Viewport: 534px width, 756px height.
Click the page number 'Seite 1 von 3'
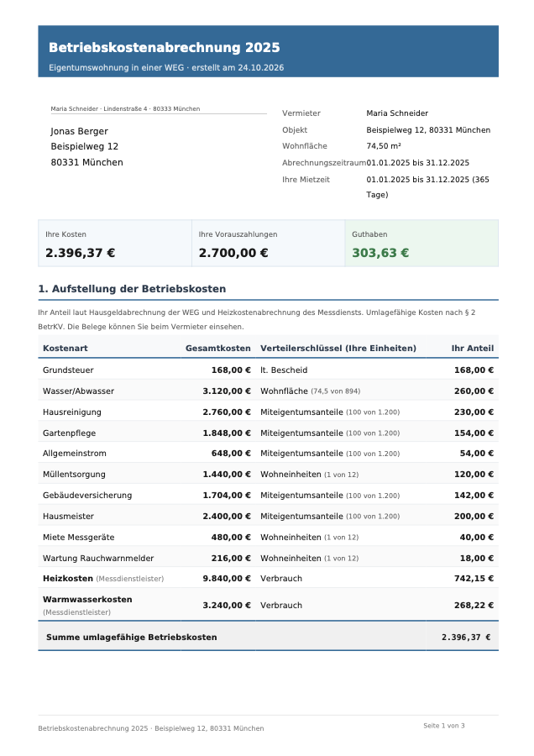444,726
